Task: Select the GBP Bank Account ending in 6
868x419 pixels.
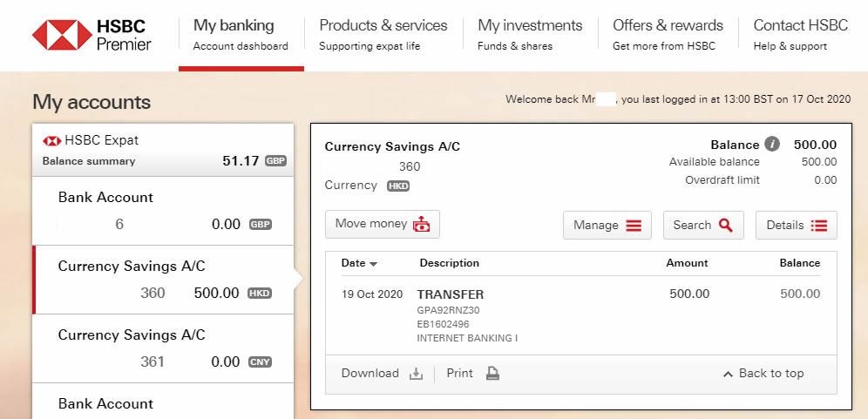Action: click(163, 211)
